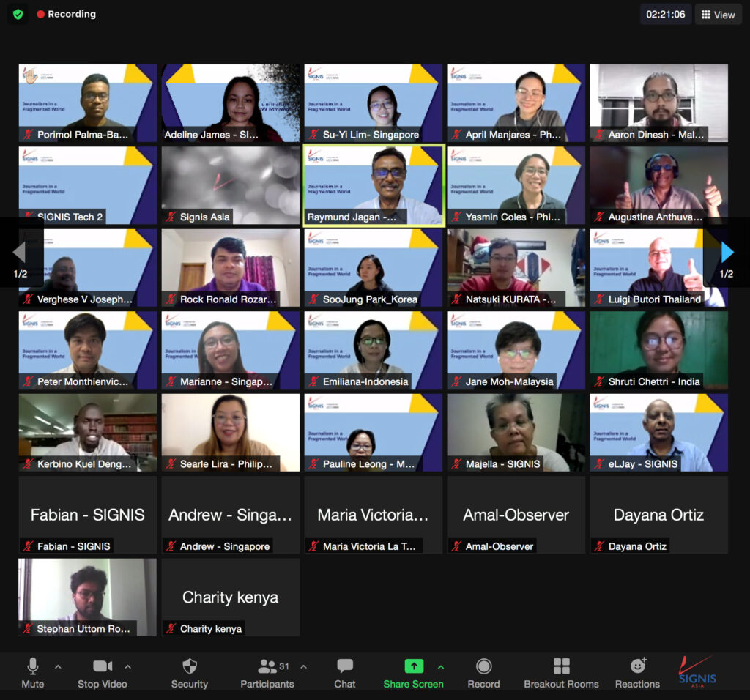Open the Reactions menu
750x700 pixels.
[x=637, y=673]
